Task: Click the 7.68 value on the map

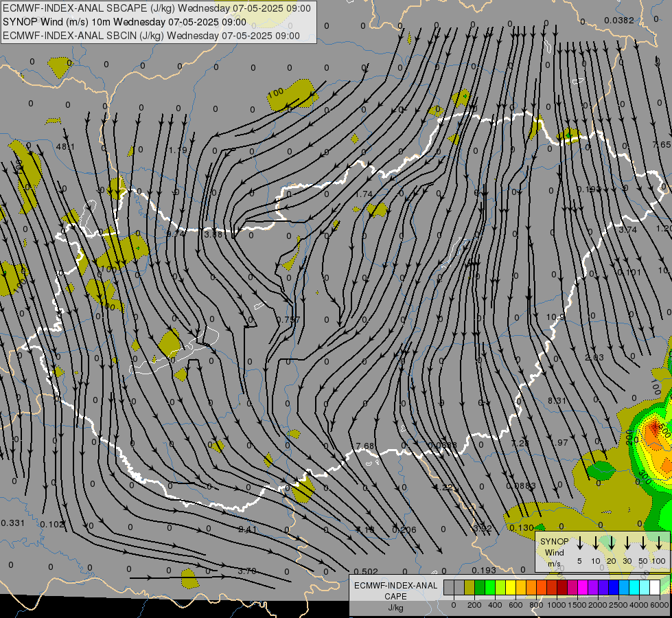Action: (x=364, y=446)
